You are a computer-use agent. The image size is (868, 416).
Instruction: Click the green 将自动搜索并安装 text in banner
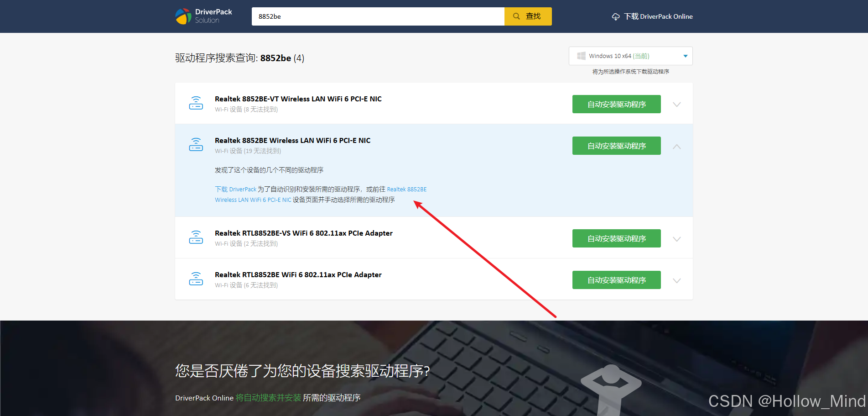[268, 398]
